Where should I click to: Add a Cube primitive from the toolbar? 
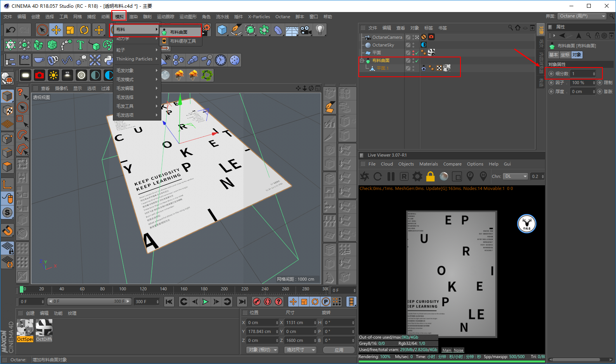pos(222,30)
